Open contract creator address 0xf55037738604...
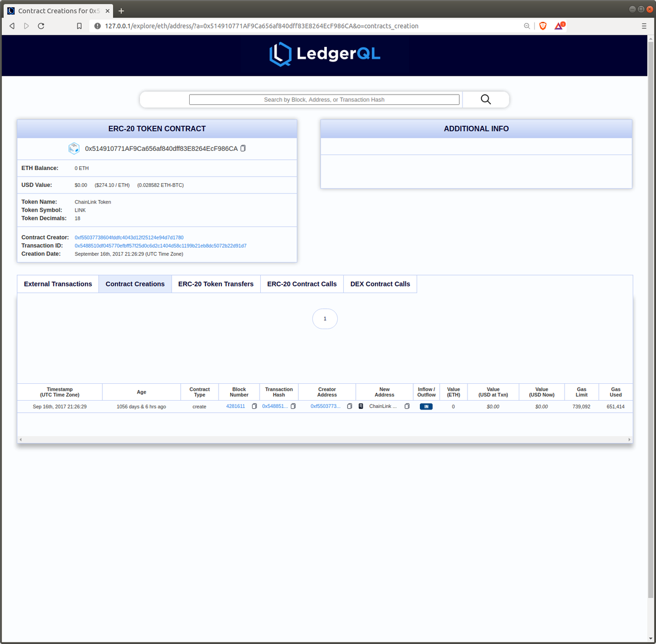This screenshot has width=656, height=644. click(129, 237)
